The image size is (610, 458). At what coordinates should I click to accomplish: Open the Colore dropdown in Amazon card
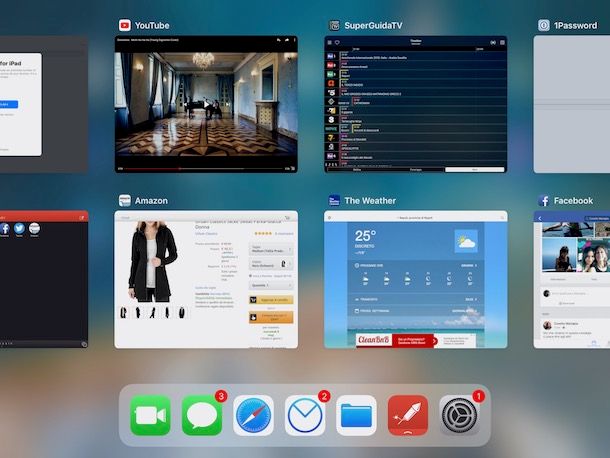(x=271, y=264)
